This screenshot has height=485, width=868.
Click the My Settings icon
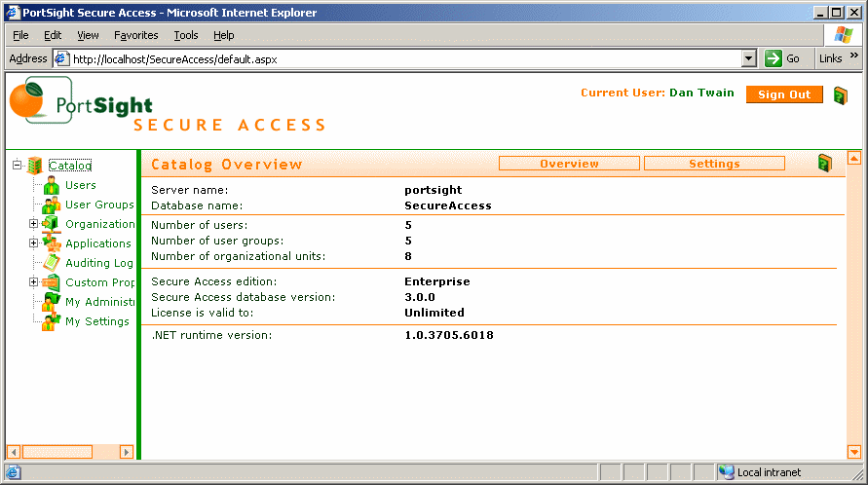(52, 321)
